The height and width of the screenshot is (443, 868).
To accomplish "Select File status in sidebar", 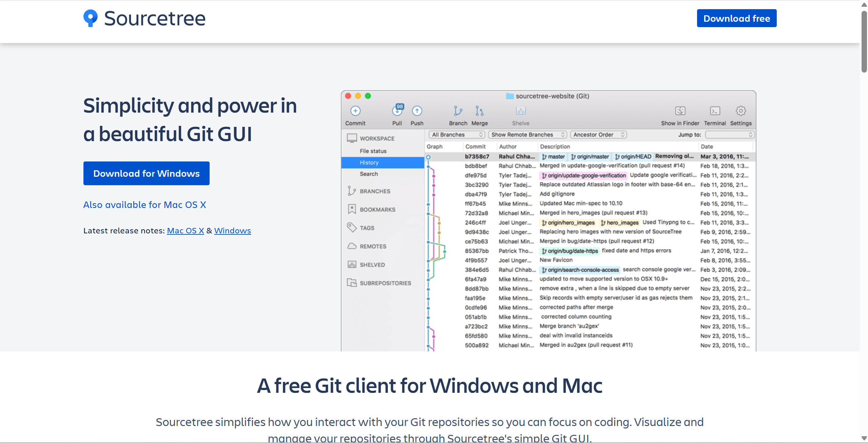I will click(373, 151).
